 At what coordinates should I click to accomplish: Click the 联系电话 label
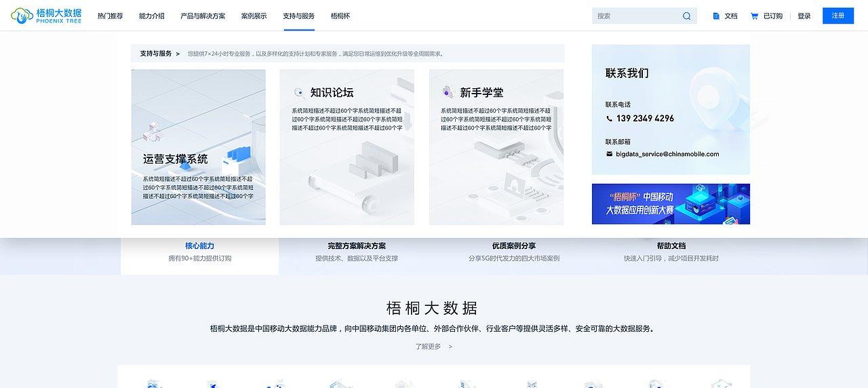coord(618,104)
